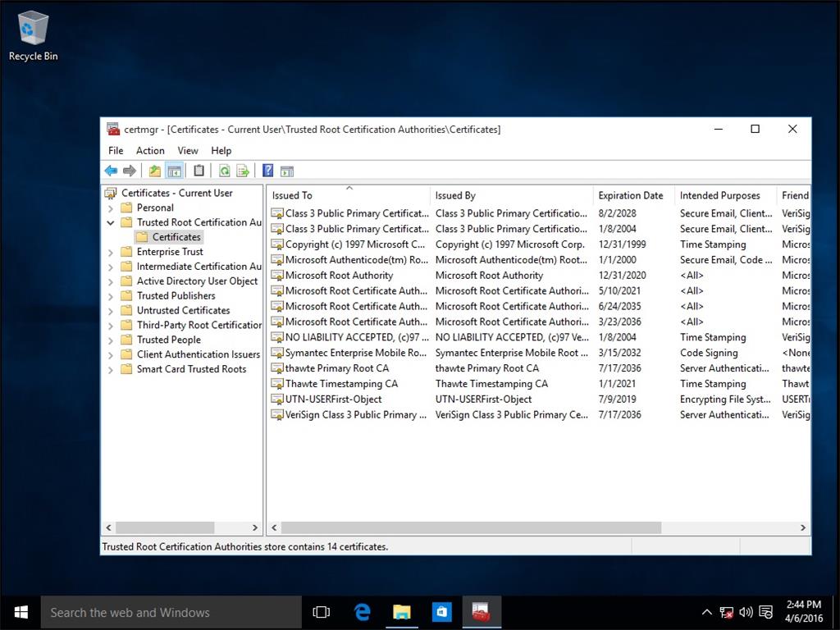Viewport: 840px width, 630px height.
Task: Go forward using the gray arrow toolbar icon
Action: tap(129, 171)
